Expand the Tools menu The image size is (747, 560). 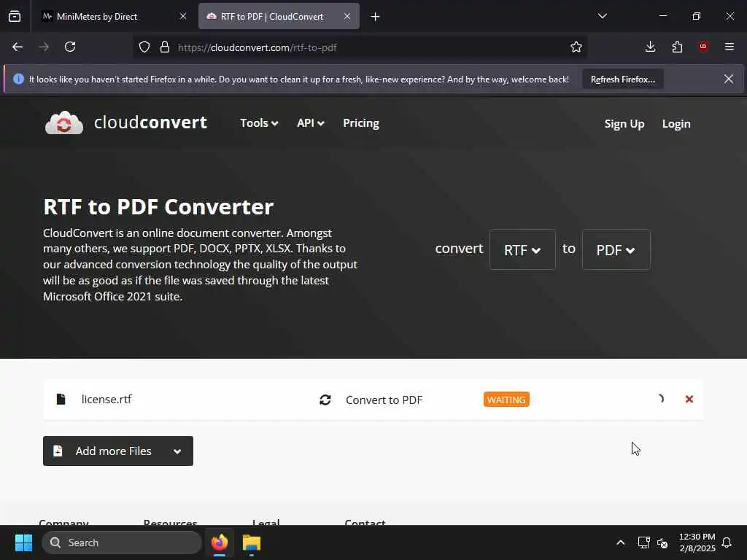click(x=259, y=122)
